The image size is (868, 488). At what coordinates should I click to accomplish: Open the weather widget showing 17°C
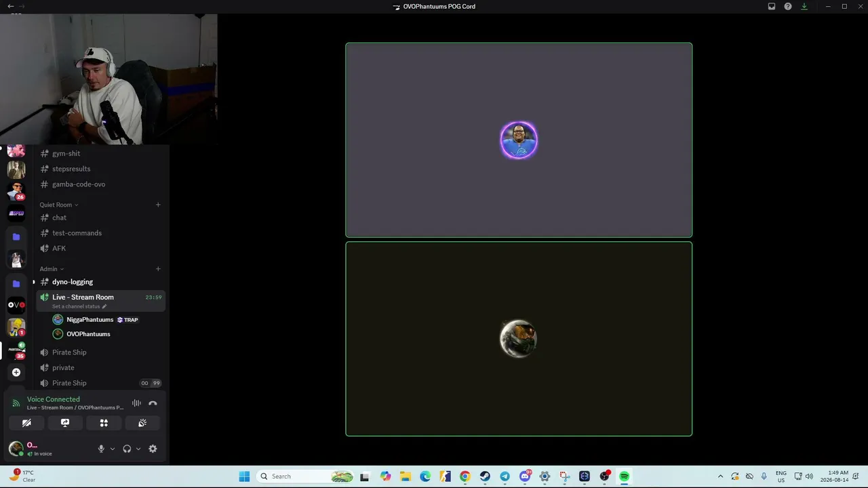22,476
